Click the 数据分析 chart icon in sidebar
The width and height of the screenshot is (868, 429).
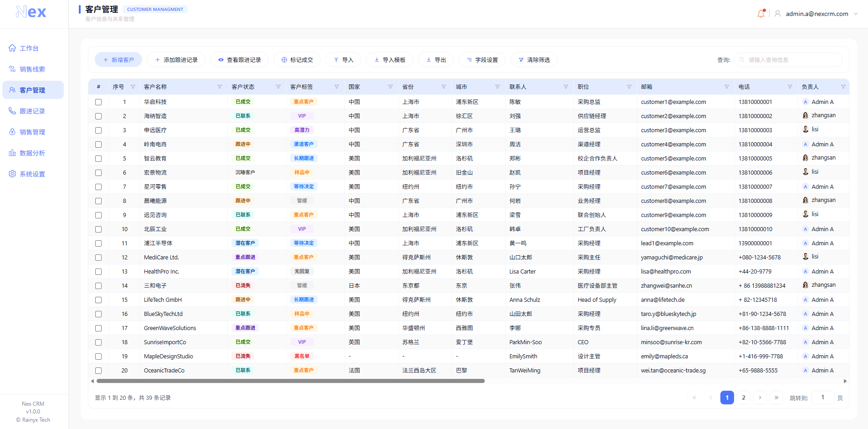coord(12,153)
